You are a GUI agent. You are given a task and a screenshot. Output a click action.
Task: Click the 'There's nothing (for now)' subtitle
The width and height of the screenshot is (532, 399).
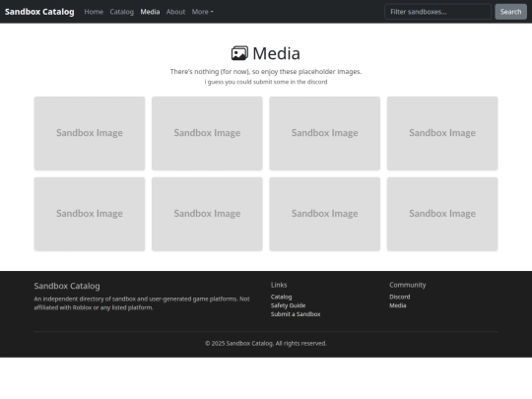click(266, 72)
